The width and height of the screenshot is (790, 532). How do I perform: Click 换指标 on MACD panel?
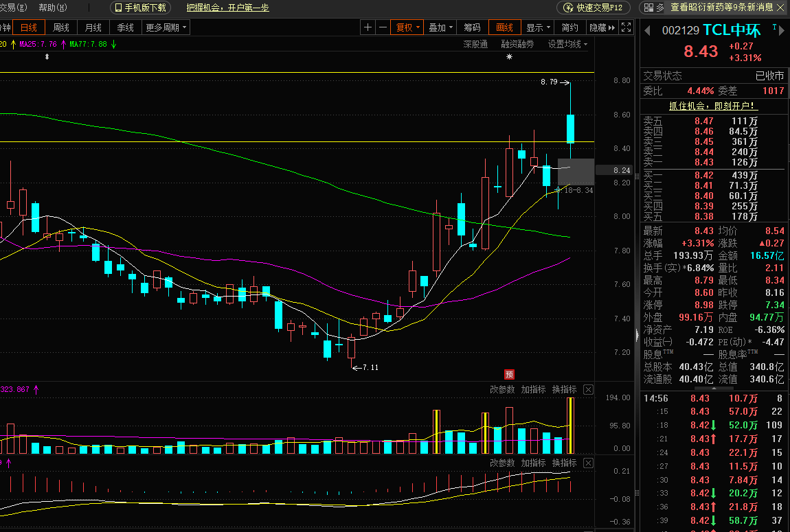coord(564,463)
